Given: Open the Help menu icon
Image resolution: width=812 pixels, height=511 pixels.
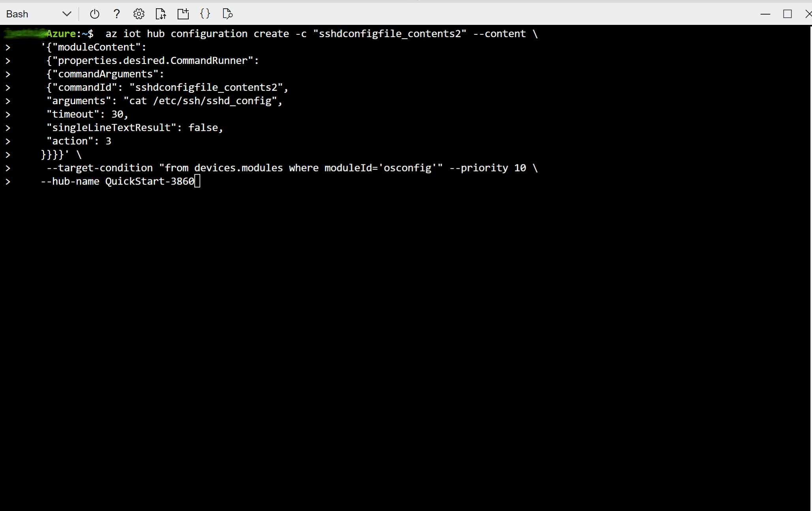Looking at the screenshot, I should [x=116, y=13].
